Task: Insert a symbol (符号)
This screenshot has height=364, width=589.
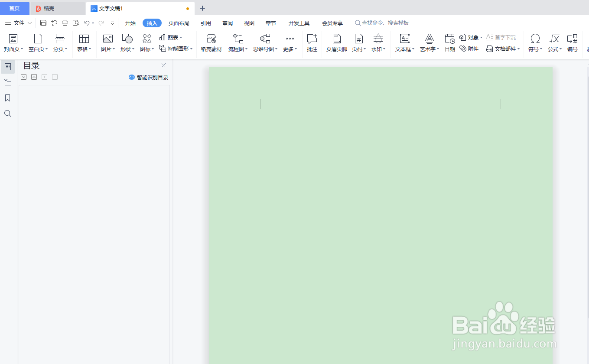Action: (x=535, y=43)
